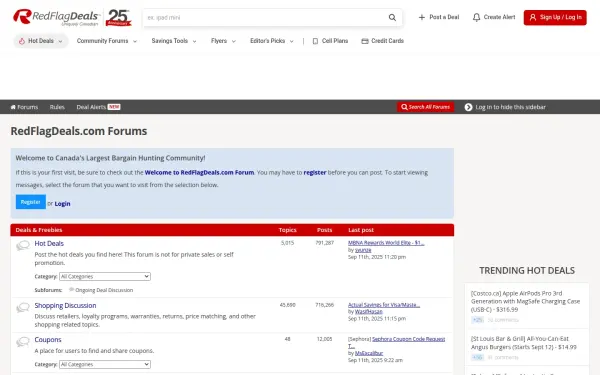Click the bell icon for Create Alert
Screen dimensions: 600x375
point(476,17)
